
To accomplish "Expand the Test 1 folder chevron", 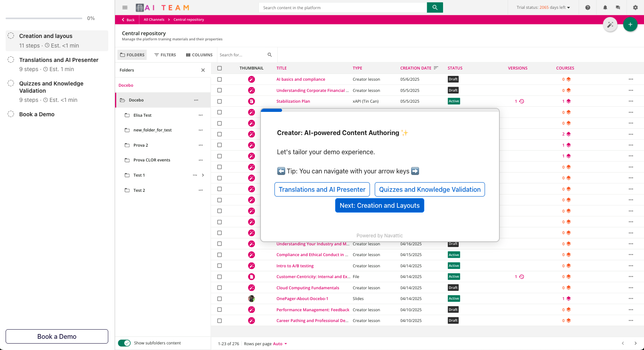I will [x=203, y=175].
